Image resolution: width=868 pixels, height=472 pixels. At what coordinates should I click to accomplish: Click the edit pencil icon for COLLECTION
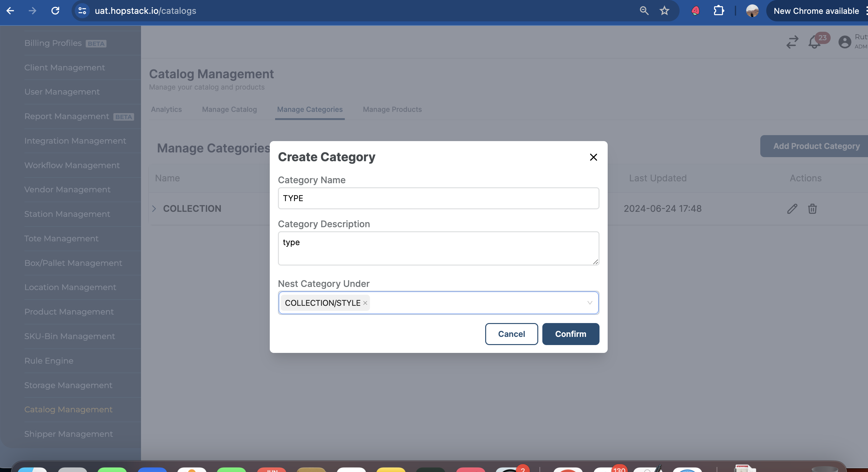792,209
